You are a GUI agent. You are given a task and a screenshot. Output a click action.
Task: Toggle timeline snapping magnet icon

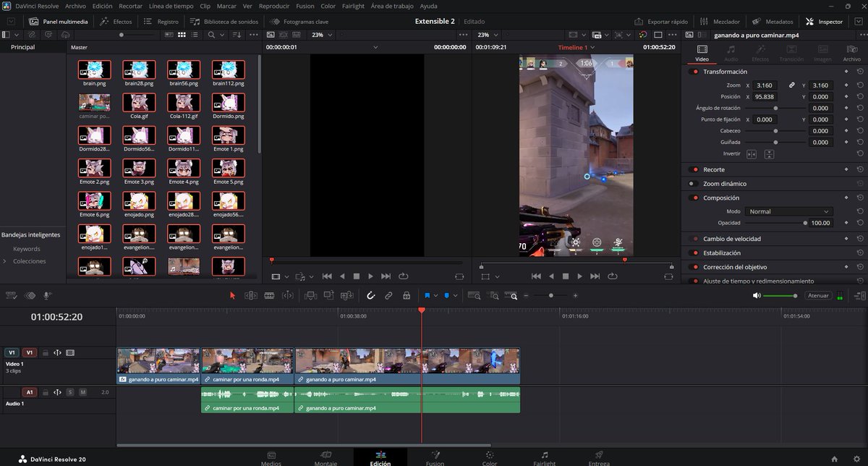click(x=370, y=295)
